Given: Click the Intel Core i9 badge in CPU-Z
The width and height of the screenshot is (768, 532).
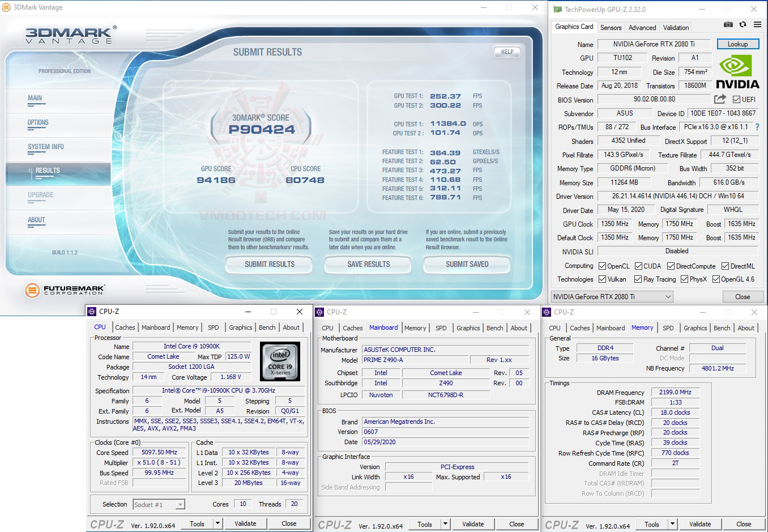Looking at the screenshot, I should pyautogui.click(x=280, y=361).
